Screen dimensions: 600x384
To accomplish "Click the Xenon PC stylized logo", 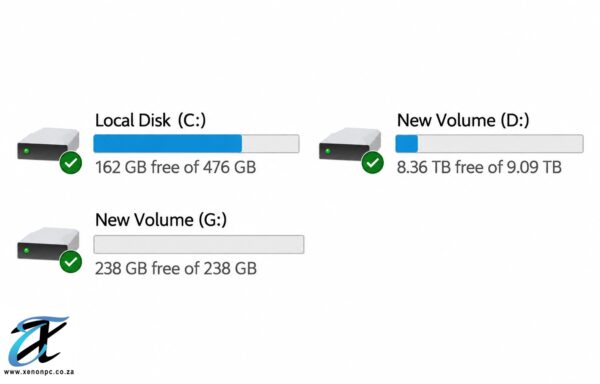I will [38, 341].
